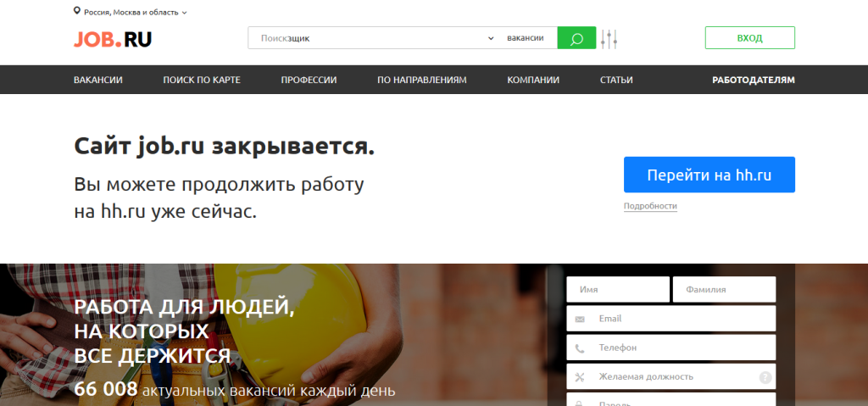Go to ПОИСК ПО КАРТЕ

point(202,80)
